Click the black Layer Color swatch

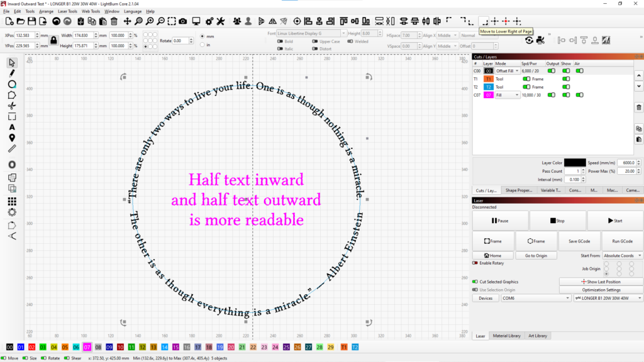(575, 163)
